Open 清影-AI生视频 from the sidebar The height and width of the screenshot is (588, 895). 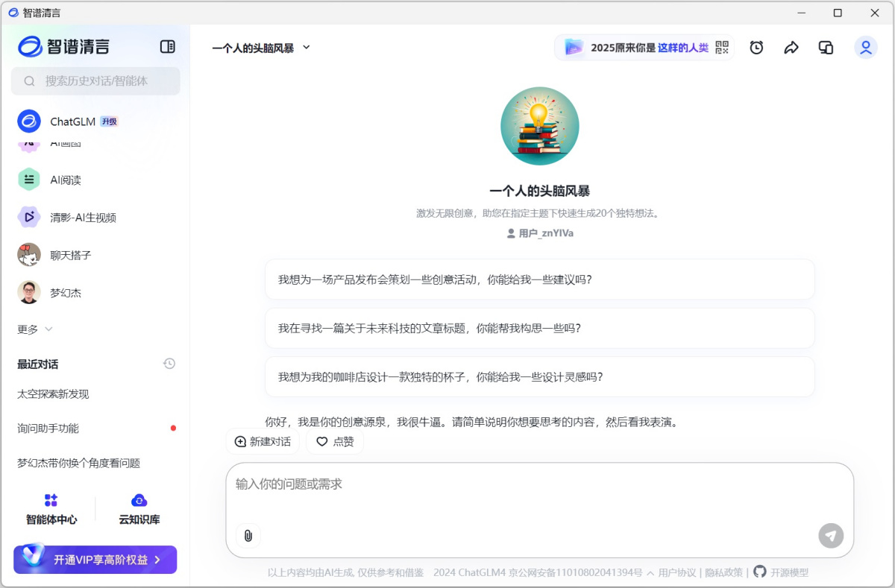pos(83,218)
